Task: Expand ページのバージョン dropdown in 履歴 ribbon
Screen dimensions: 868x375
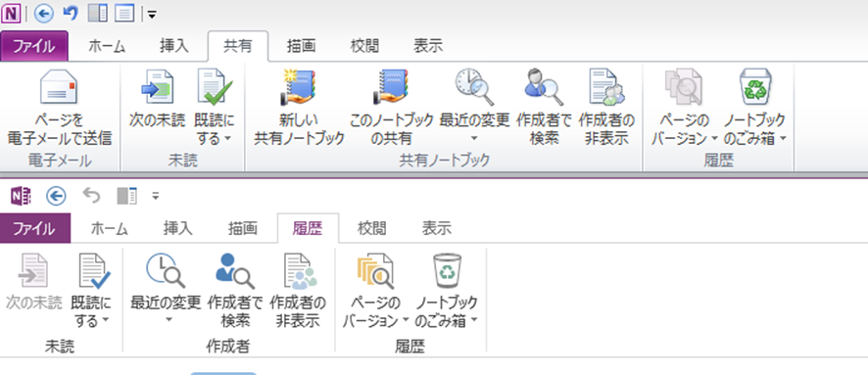Action: 407,320
